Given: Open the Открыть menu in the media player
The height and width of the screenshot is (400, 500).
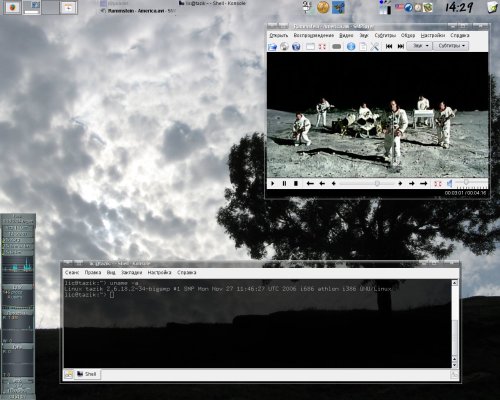Looking at the screenshot, I should (x=278, y=35).
